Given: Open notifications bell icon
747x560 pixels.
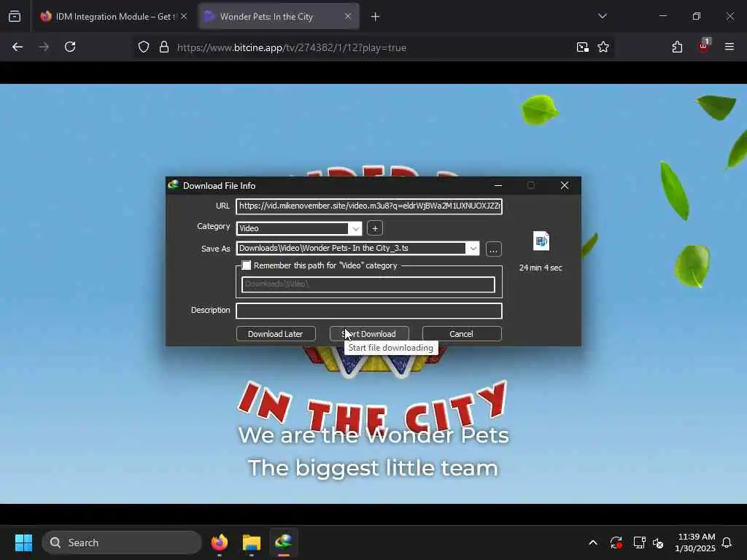Looking at the screenshot, I should click(x=727, y=542).
